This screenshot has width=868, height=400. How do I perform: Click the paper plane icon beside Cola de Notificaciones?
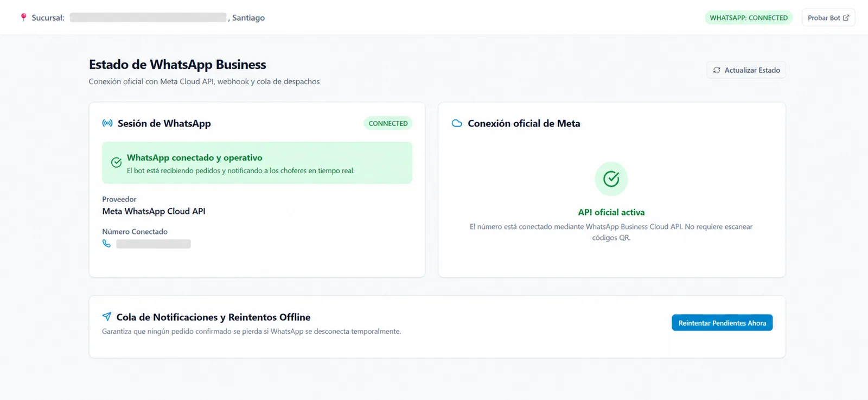[107, 316]
